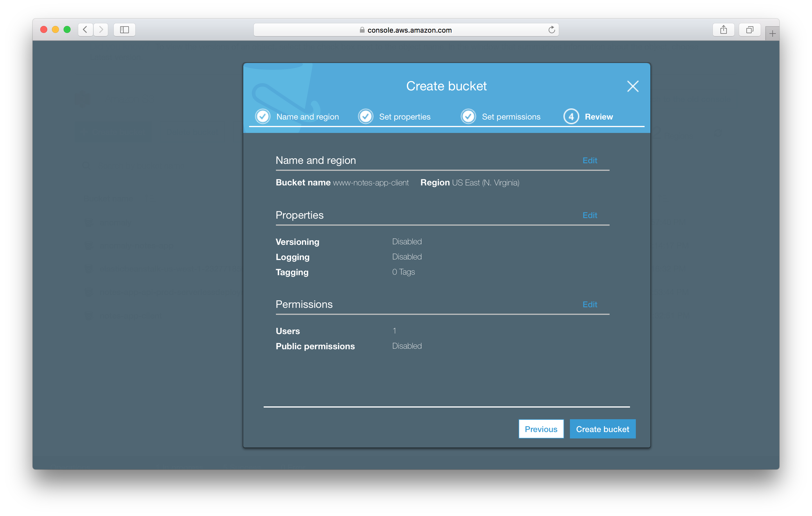Switch to the Name and region step
The width and height of the screenshot is (812, 516).
coord(307,117)
